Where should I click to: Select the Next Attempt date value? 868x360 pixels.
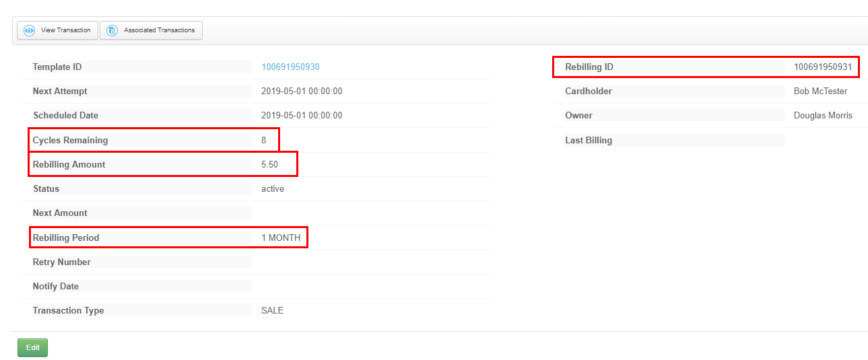click(x=302, y=91)
